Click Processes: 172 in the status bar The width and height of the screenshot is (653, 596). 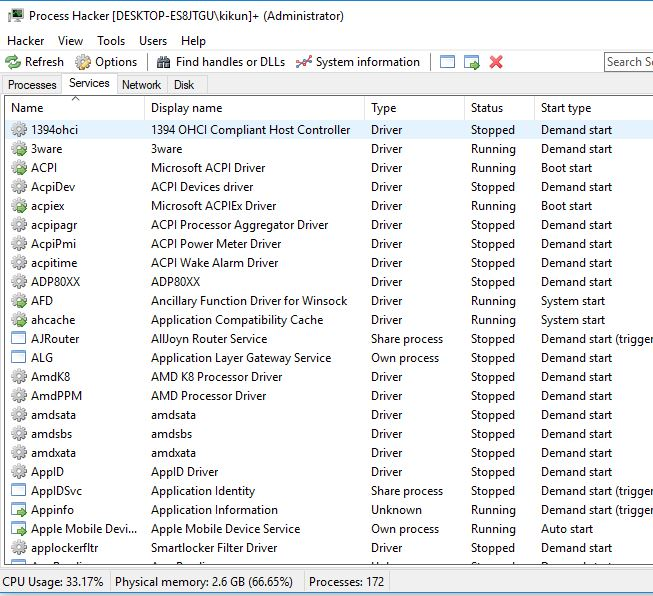pyautogui.click(x=346, y=581)
